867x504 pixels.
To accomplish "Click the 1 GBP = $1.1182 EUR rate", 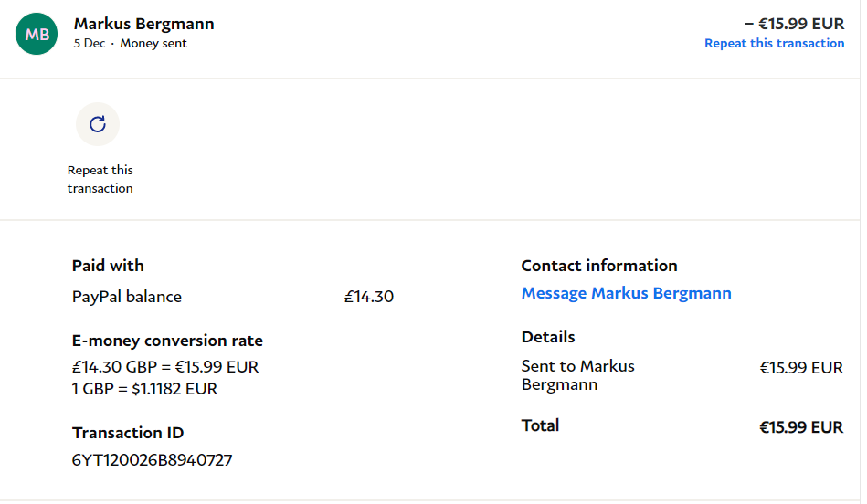I will tap(144, 389).
